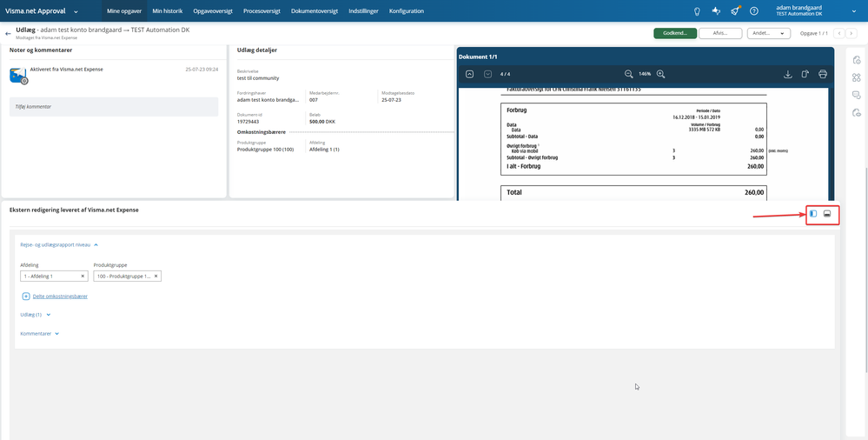Open the Andet... dropdown
Image resolution: width=868 pixels, height=440 pixels.
pos(768,33)
